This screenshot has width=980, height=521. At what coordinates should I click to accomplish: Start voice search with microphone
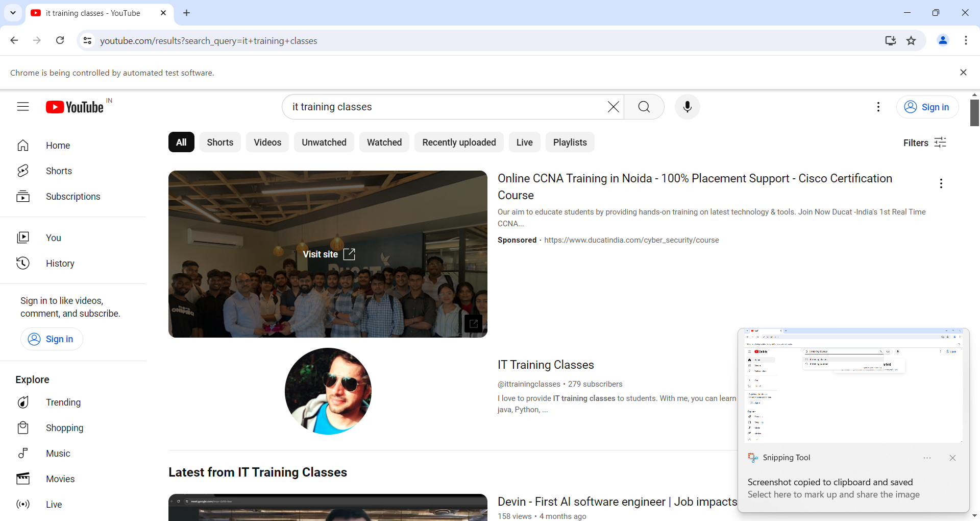687,107
